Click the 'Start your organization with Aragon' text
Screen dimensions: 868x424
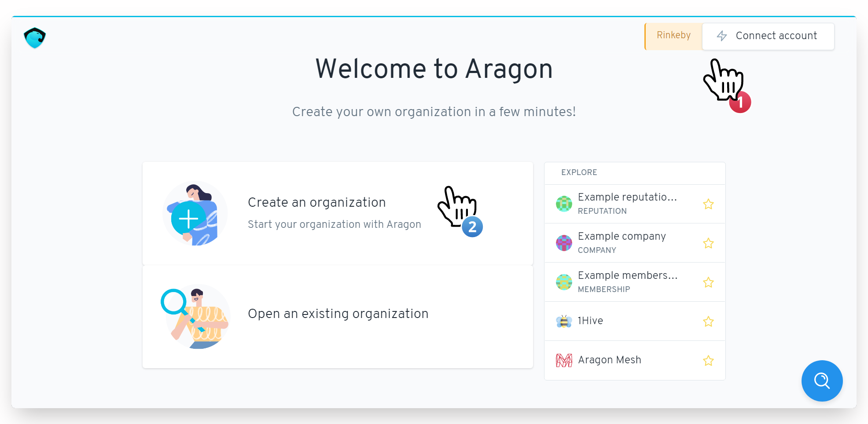(335, 224)
